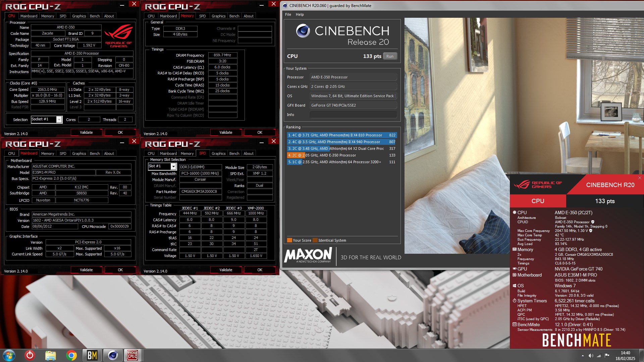Click the MAXON logo link
Viewport: 644px width, 362px height.
point(308,255)
